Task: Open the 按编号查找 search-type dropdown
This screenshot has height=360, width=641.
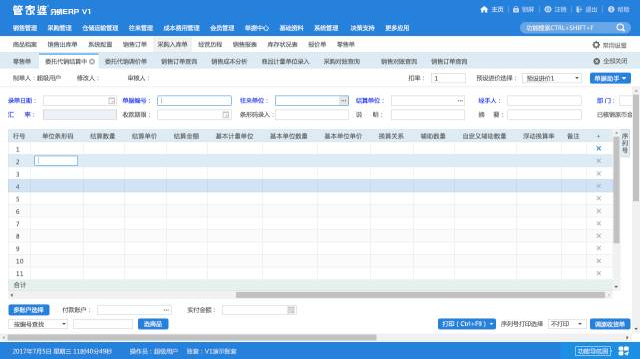Action: [38, 324]
